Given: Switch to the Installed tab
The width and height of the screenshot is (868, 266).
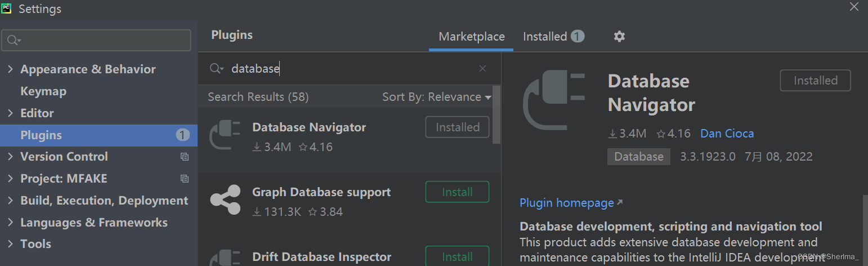Looking at the screenshot, I should 545,37.
